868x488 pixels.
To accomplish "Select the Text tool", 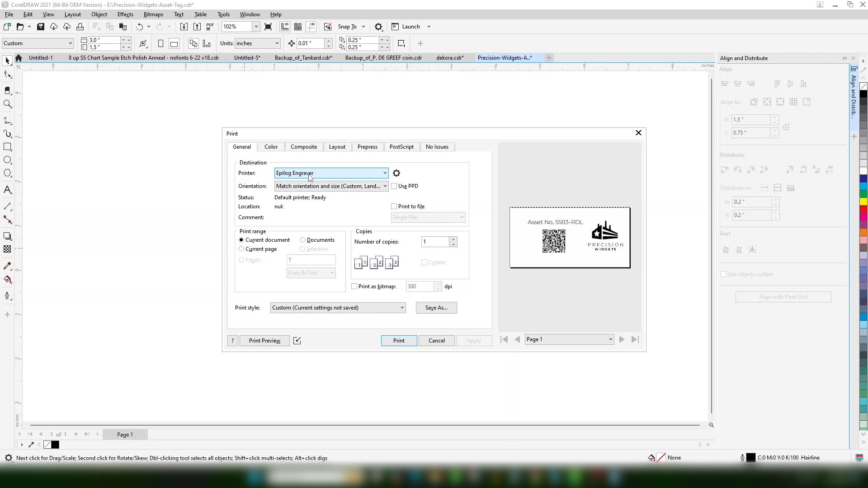I will click(7, 189).
